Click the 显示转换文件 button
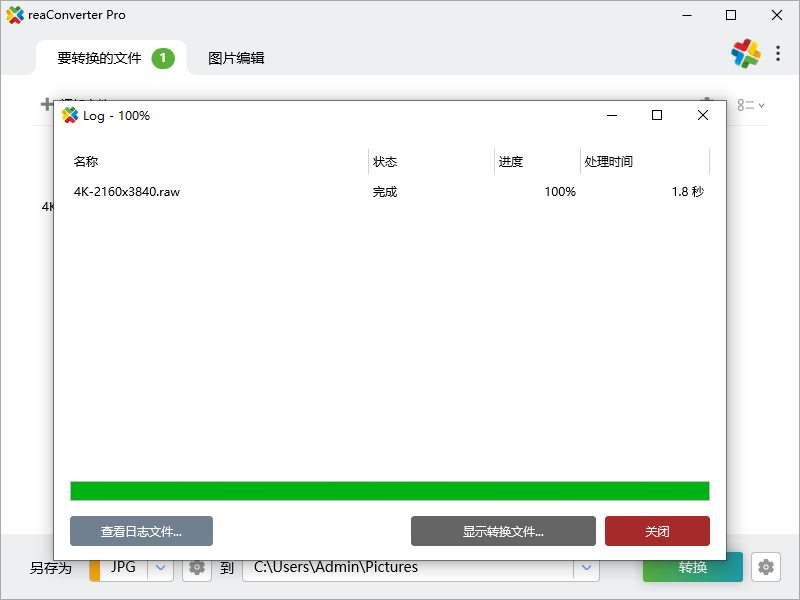800x600 pixels. [x=502, y=531]
